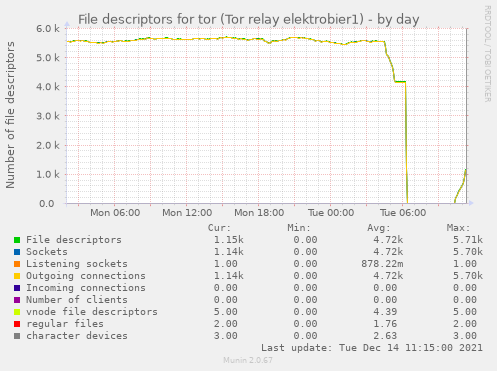Click the Tue 06:00 time axis label

pyautogui.click(x=403, y=213)
